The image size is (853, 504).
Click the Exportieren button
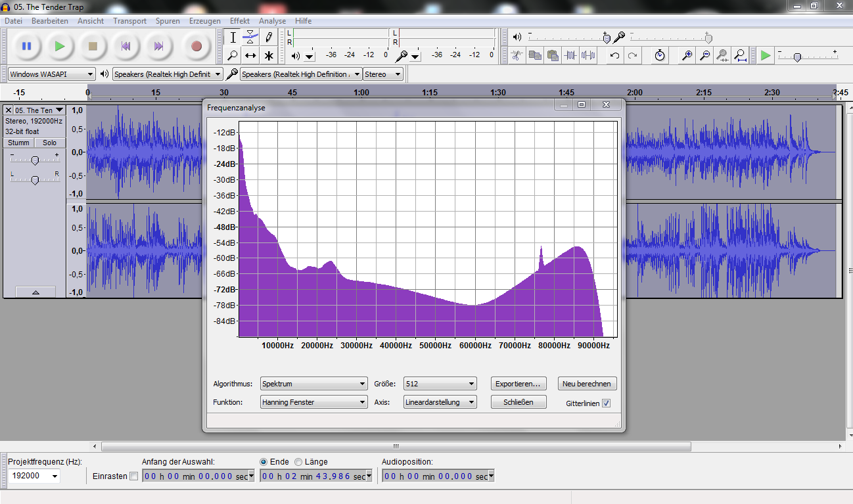click(519, 384)
